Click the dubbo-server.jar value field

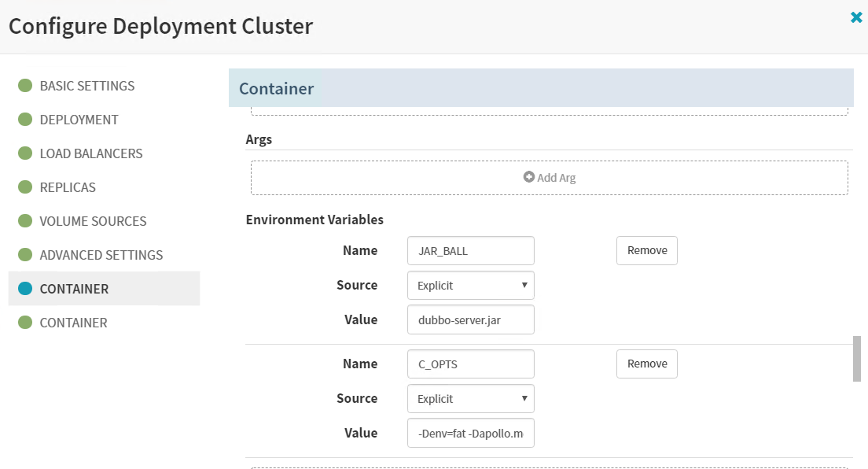(x=470, y=319)
